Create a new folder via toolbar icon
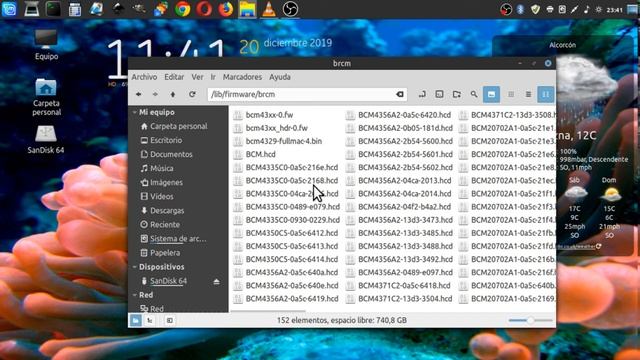 456,94
